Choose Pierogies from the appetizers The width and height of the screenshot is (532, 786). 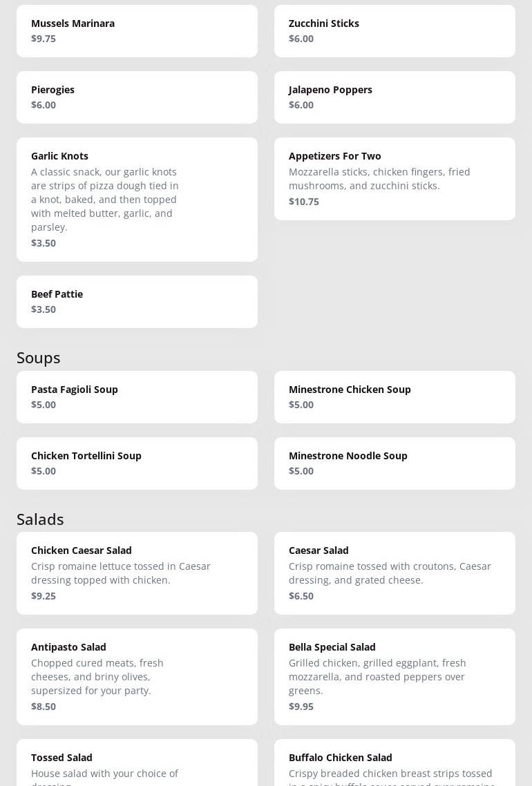coord(137,97)
